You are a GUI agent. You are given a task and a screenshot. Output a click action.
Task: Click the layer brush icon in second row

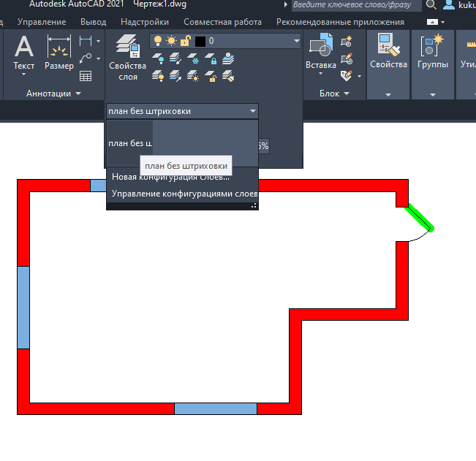point(228,76)
